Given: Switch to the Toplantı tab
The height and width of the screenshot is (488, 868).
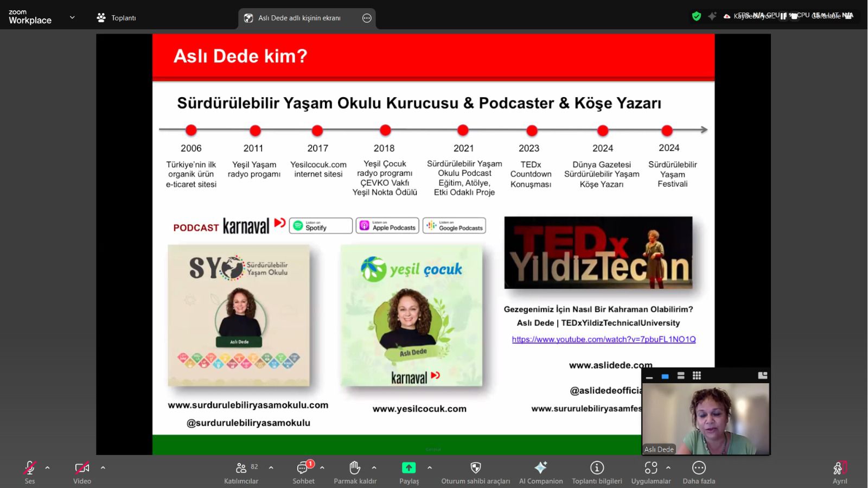Looking at the screenshot, I should 116,18.
